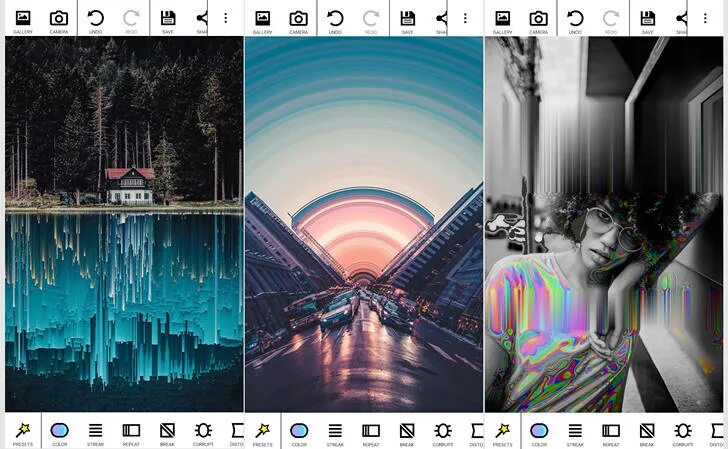Open Gallery in the portrait screen
Viewport: 728px width, 449px height.
[x=502, y=22]
